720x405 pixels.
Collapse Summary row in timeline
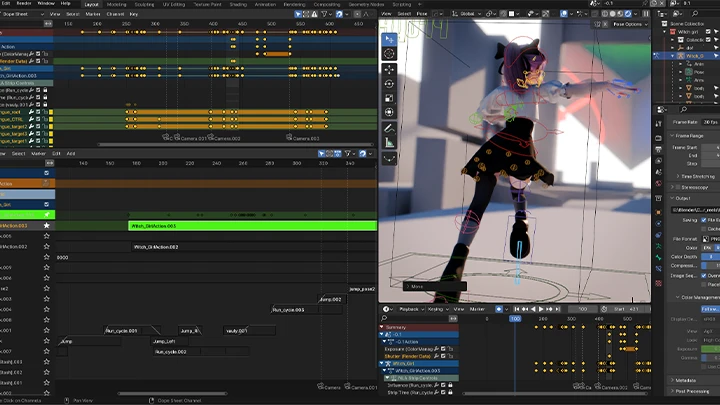(x=382, y=327)
